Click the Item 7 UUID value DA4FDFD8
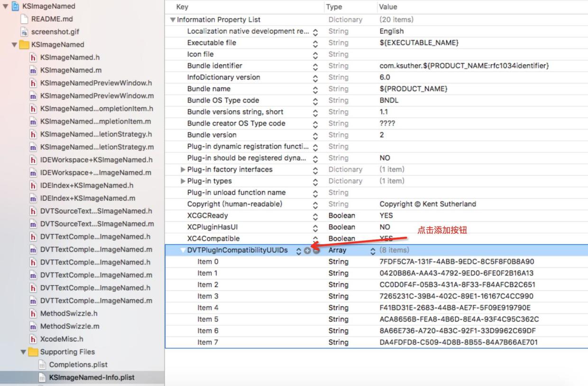Image resolution: width=588 pixels, height=386 pixels. click(x=459, y=342)
